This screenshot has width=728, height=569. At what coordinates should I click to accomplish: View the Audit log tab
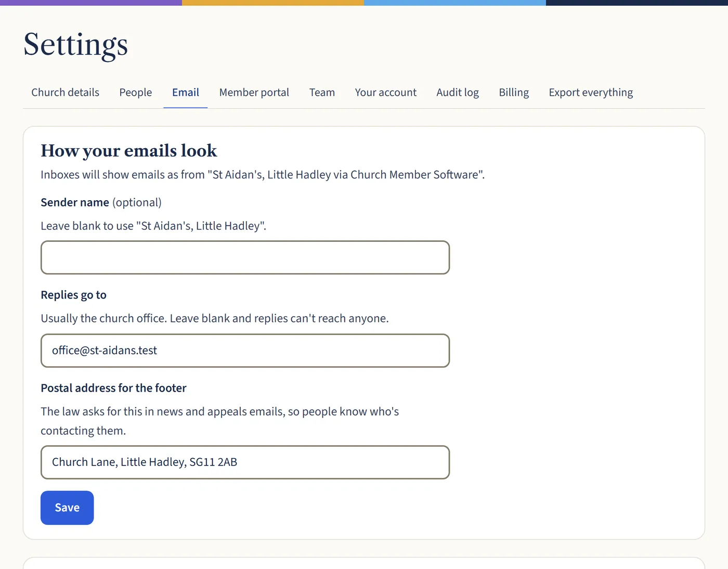pyautogui.click(x=458, y=93)
